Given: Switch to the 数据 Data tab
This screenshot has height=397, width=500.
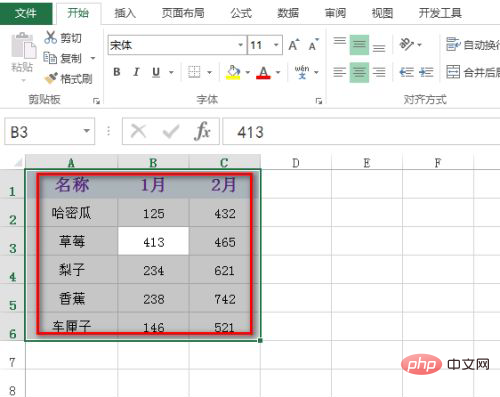Looking at the screenshot, I should coord(288,13).
